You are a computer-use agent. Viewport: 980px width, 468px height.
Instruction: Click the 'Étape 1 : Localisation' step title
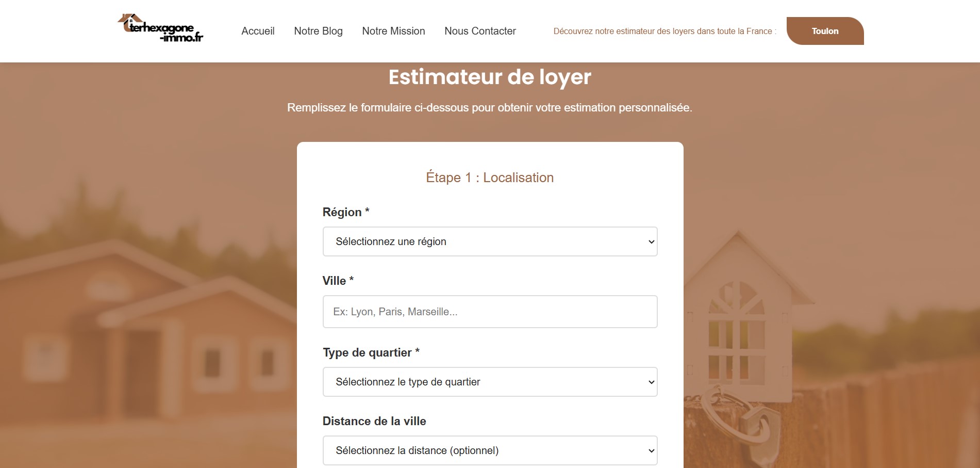pyautogui.click(x=490, y=177)
